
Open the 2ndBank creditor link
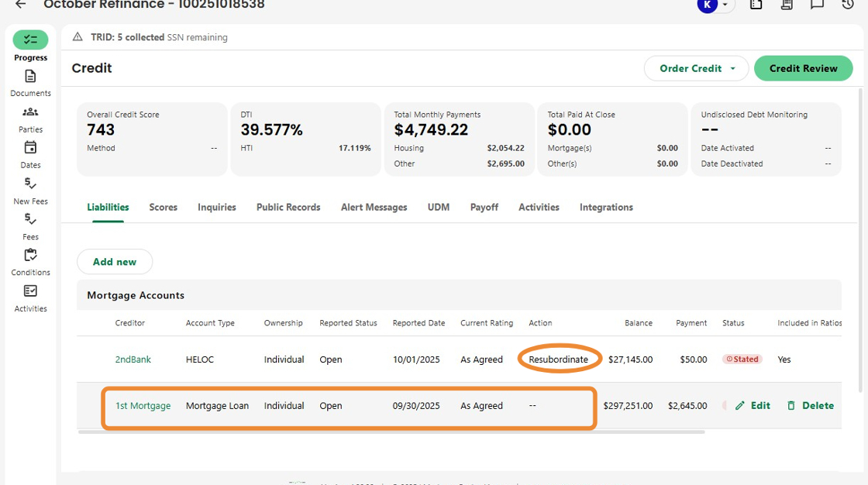pos(133,359)
